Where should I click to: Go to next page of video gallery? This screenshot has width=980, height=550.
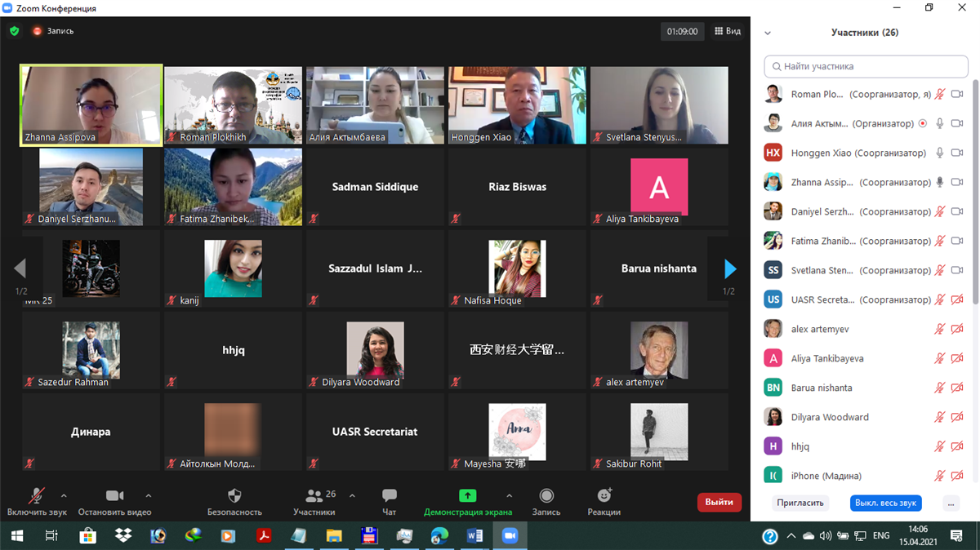[729, 268]
